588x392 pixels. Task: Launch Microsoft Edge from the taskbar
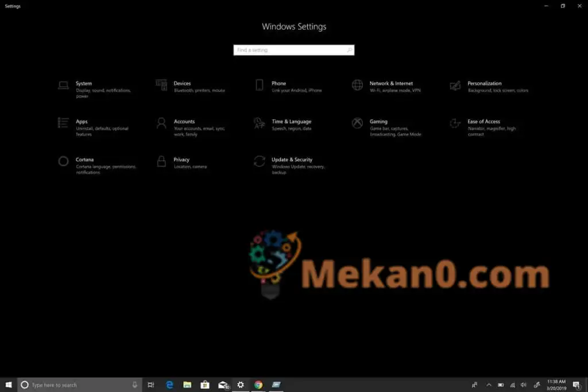tap(169, 385)
